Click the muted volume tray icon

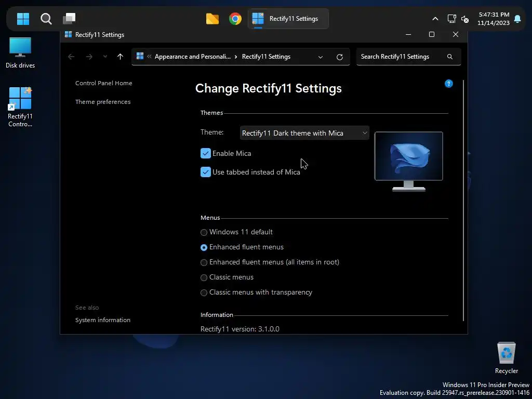[465, 19]
